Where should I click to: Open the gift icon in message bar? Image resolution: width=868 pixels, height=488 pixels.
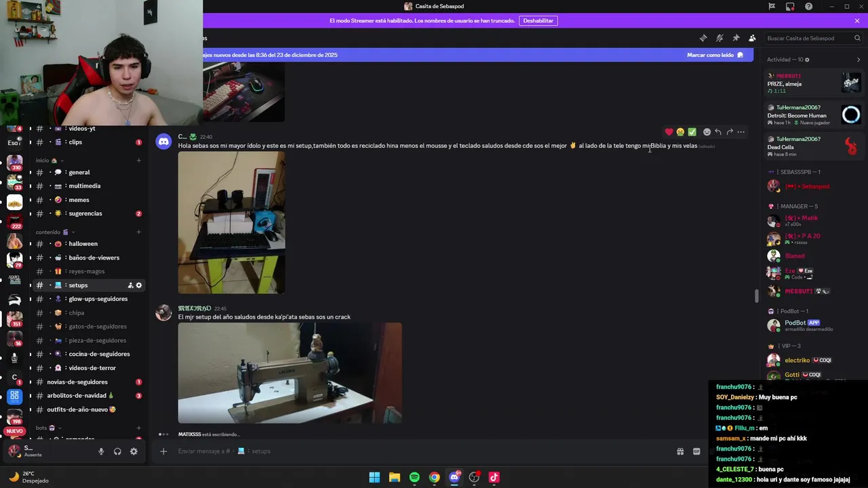[x=680, y=451]
